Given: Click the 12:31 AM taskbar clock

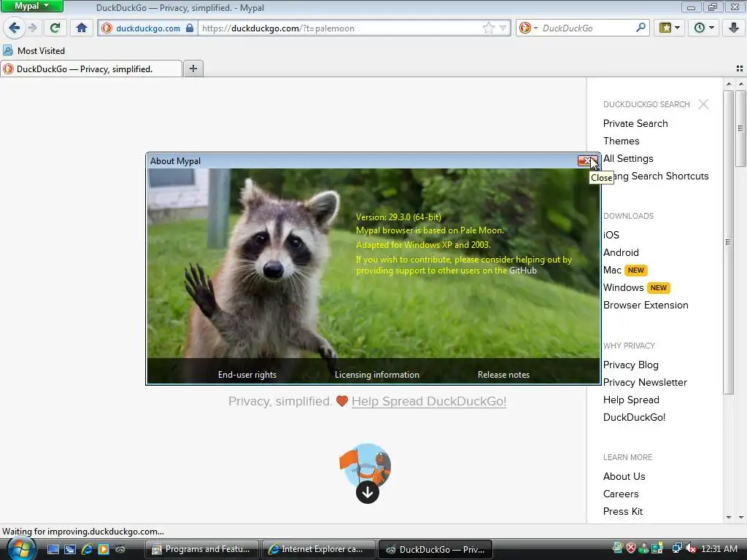Looking at the screenshot, I should tap(719, 548).
